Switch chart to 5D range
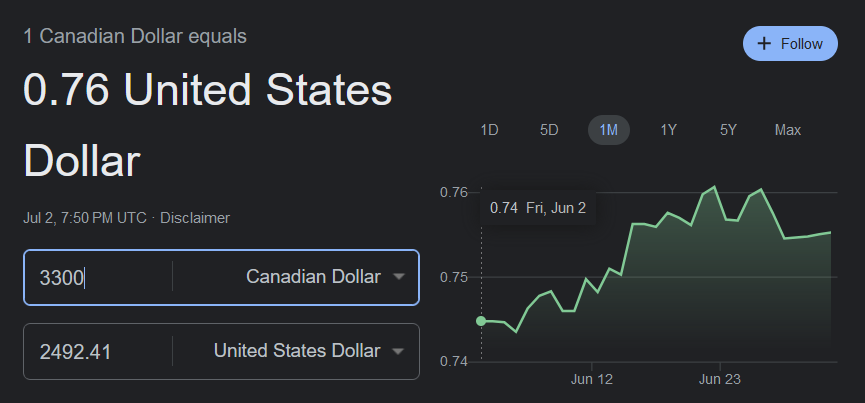The width and height of the screenshot is (865, 403). pos(549,130)
